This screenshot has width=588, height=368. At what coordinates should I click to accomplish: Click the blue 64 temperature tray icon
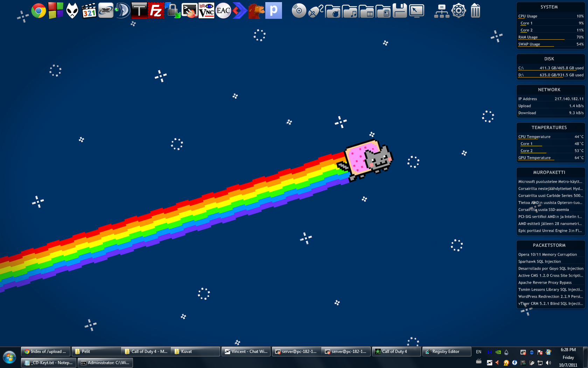(489, 352)
